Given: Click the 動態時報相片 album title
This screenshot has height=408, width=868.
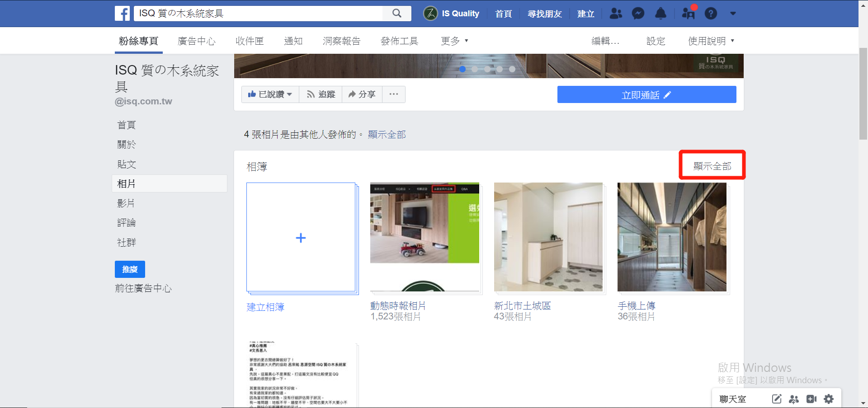Looking at the screenshot, I should point(398,306).
